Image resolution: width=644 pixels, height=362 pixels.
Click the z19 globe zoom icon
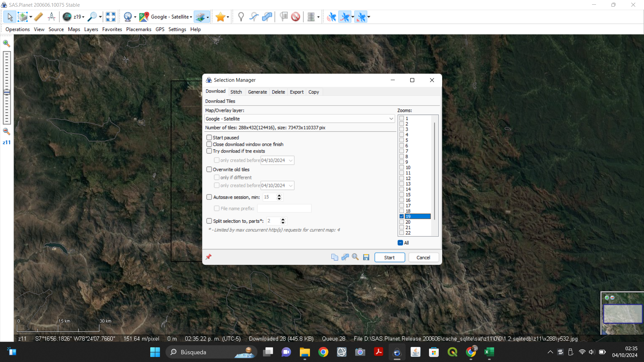[67, 17]
